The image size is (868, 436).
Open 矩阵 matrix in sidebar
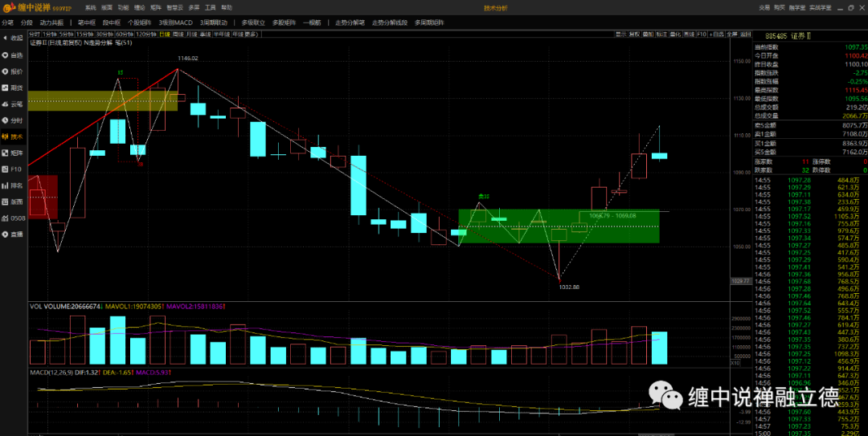point(12,153)
